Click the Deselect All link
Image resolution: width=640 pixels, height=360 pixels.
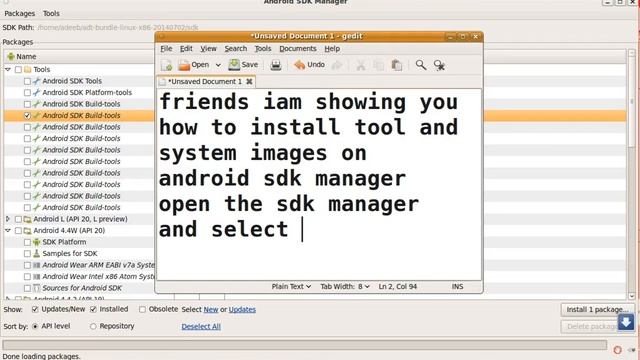point(201,327)
